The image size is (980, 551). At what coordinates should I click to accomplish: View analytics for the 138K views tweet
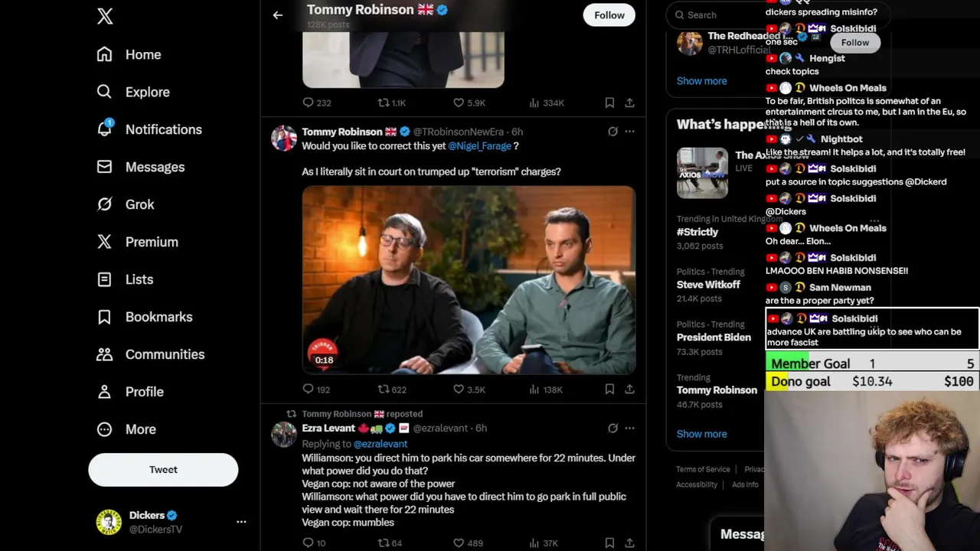tap(534, 390)
